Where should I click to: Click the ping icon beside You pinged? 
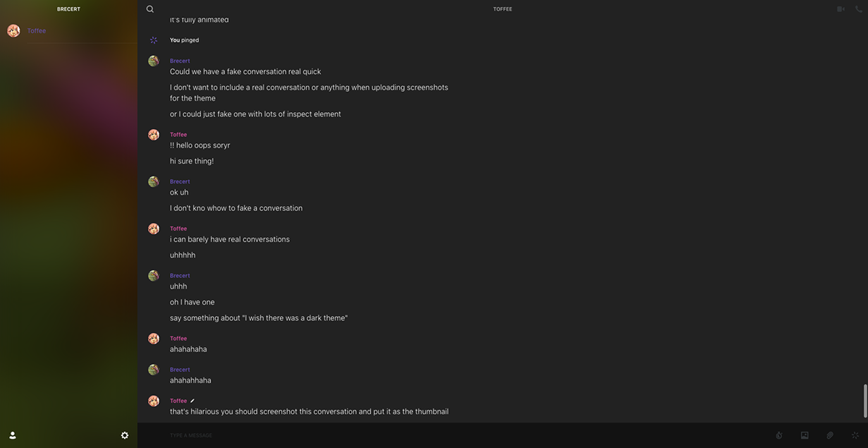click(154, 40)
